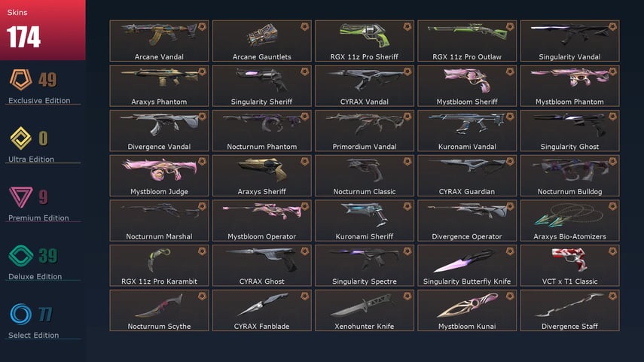
Task: Select the Deluxe Edition green icon
Action: pos(20,256)
